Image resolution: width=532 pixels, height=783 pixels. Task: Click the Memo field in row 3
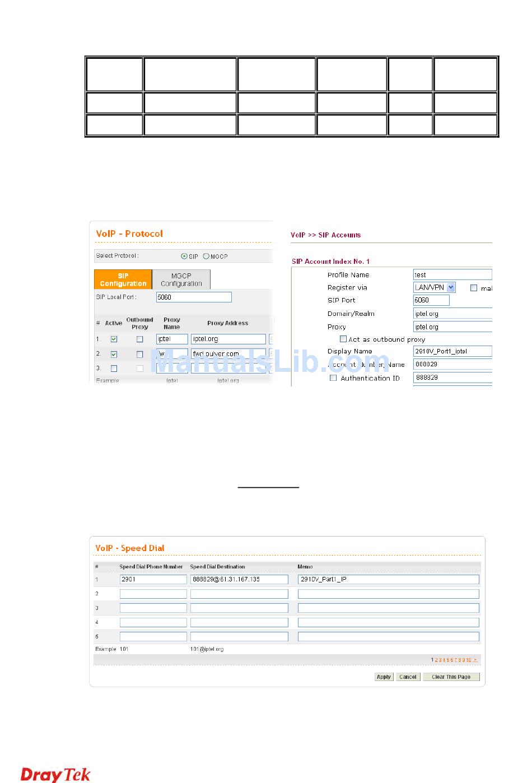[x=389, y=608]
